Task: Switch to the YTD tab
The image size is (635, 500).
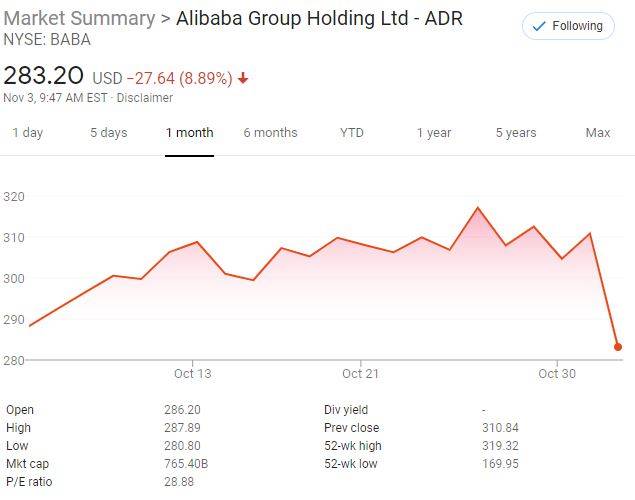Action: coord(352,133)
